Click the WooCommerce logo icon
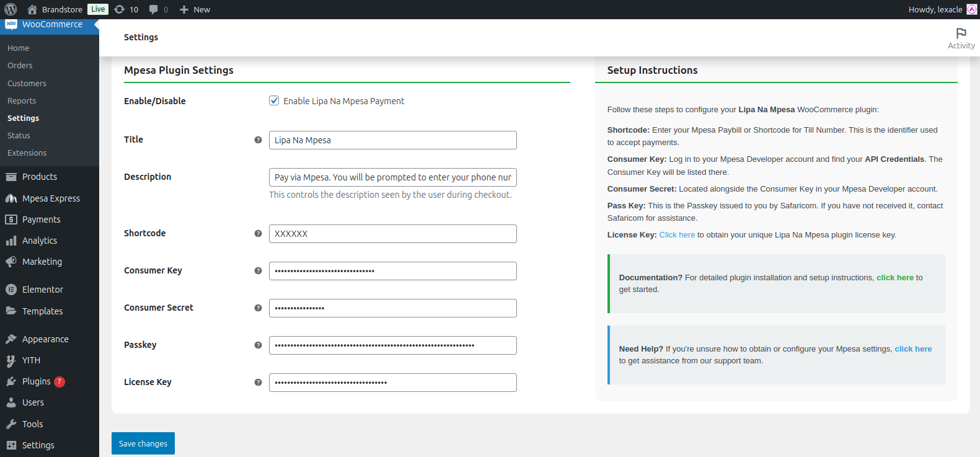The width and height of the screenshot is (980, 457). (11, 24)
